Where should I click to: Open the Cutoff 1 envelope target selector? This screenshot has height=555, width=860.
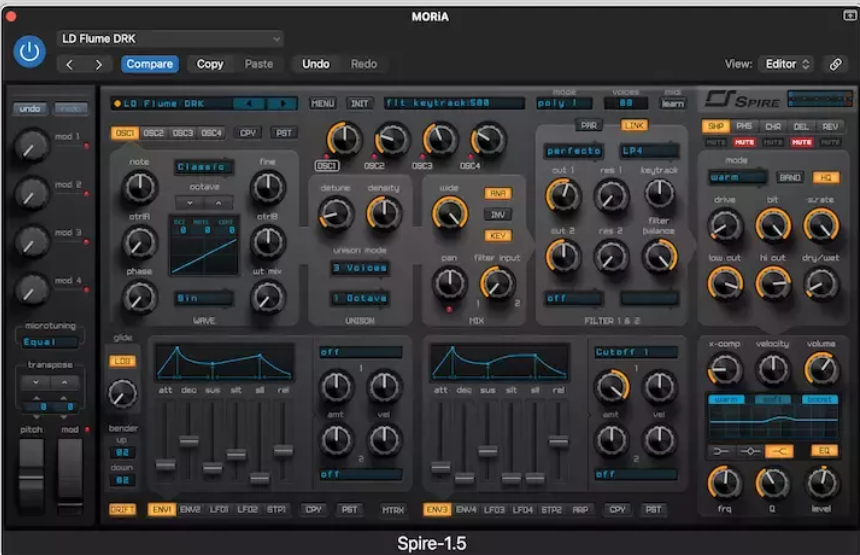pos(636,352)
